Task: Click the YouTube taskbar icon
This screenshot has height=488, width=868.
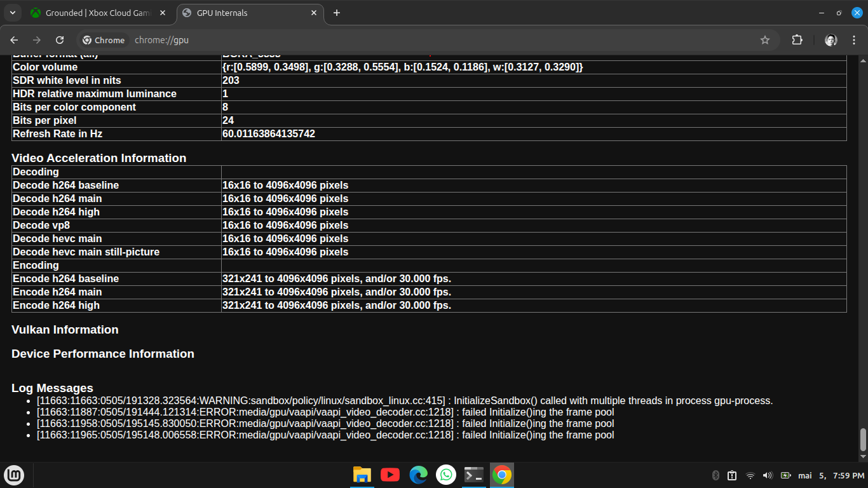Action: point(390,475)
